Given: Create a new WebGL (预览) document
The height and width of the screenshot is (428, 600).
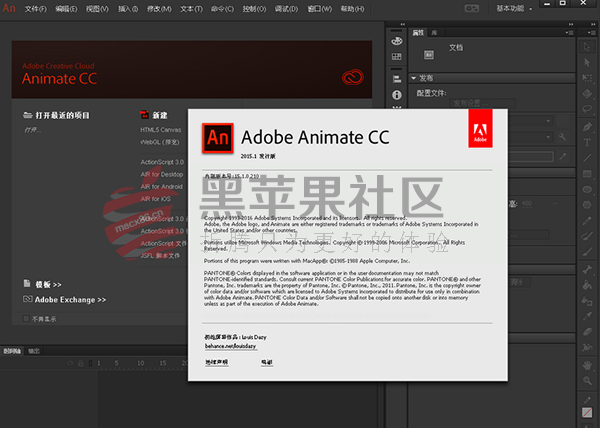Looking at the screenshot, I should (160, 142).
